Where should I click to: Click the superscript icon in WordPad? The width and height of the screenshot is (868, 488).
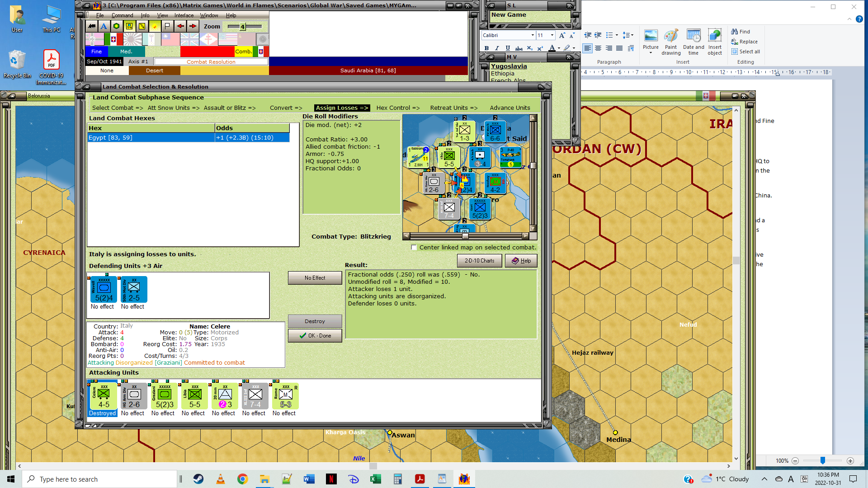(540, 48)
